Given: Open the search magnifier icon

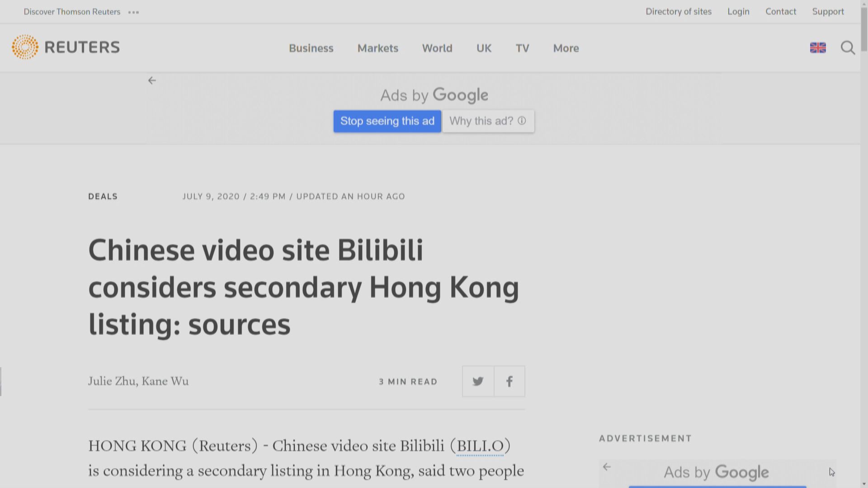Looking at the screenshot, I should (x=848, y=47).
